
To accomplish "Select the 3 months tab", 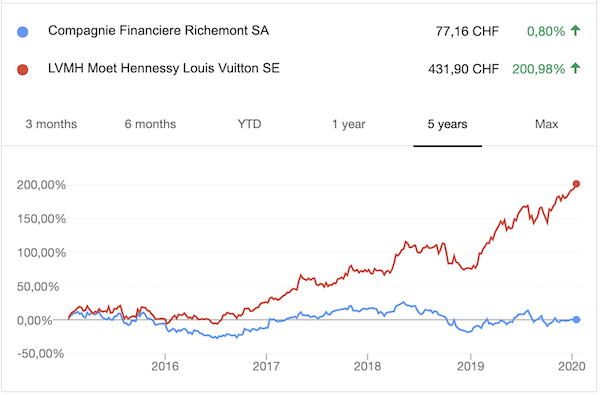I will [x=51, y=124].
